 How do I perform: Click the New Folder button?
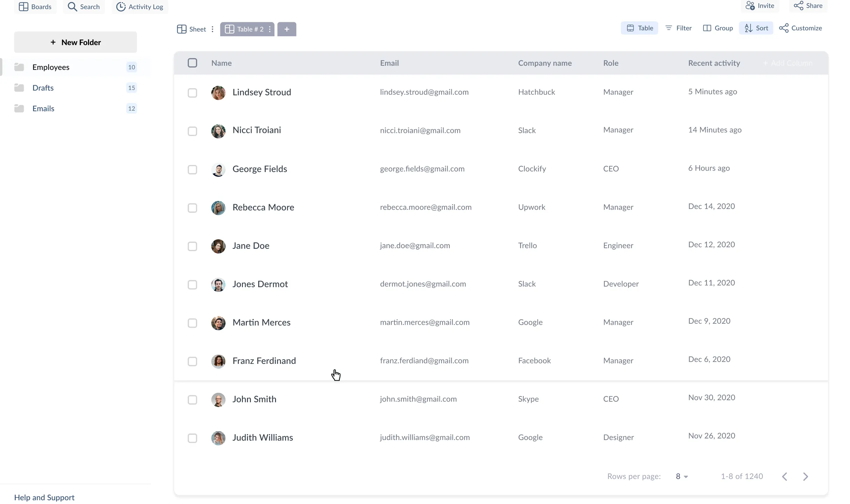75,42
